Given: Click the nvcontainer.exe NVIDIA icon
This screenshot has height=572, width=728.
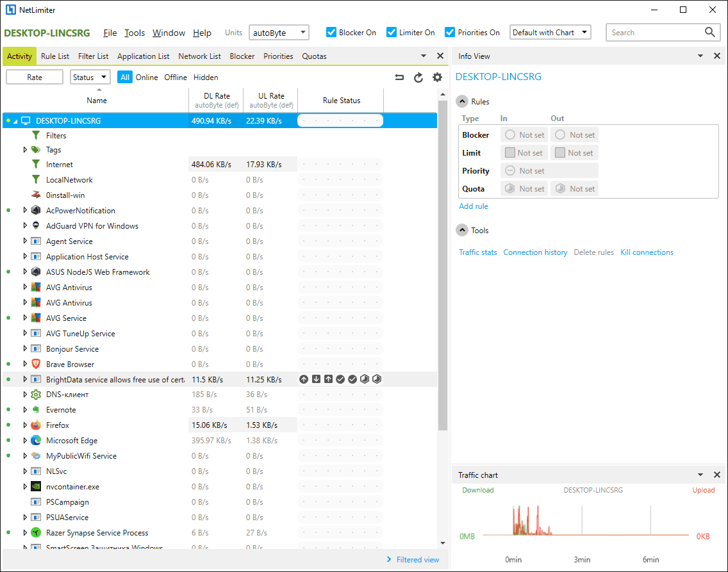Looking at the screenshot, I should (36, 487).
